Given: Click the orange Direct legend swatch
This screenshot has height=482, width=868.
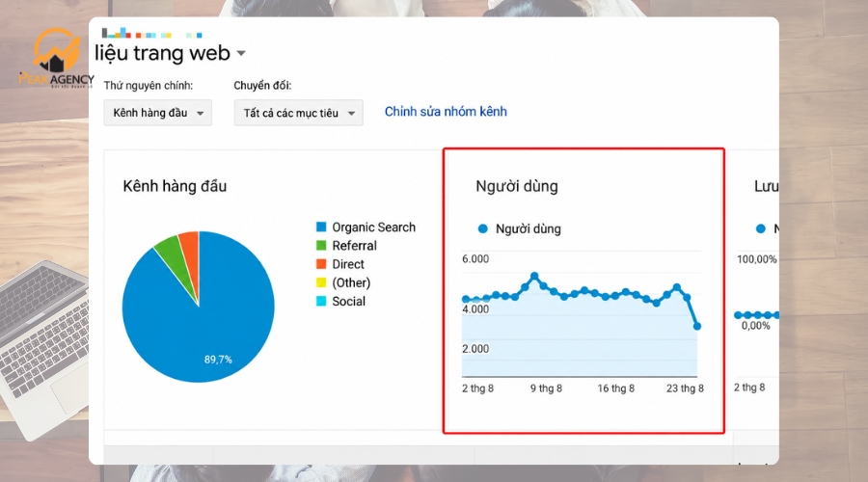Looking at the screenshot, I should (321, 264).
